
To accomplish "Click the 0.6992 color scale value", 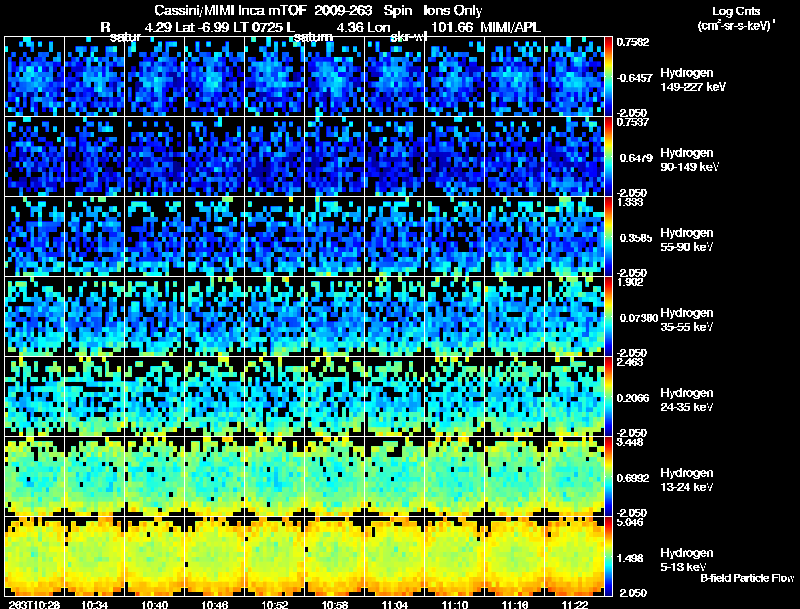I will tap(633, 478).
